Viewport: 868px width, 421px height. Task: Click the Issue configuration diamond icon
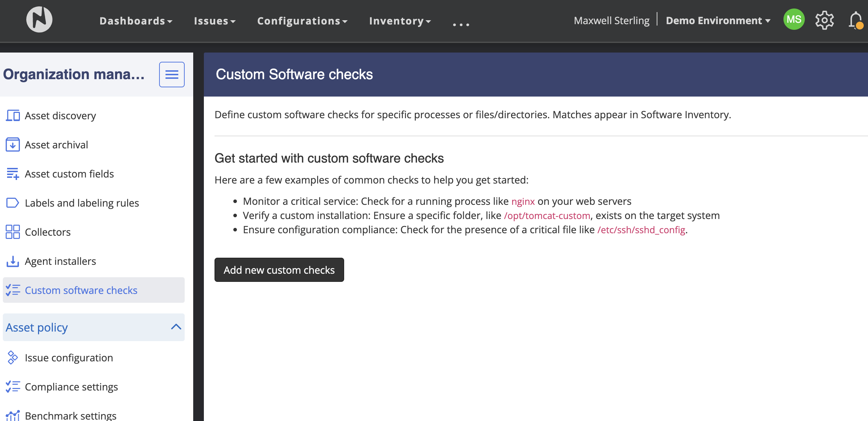click(x=13, y=358)
